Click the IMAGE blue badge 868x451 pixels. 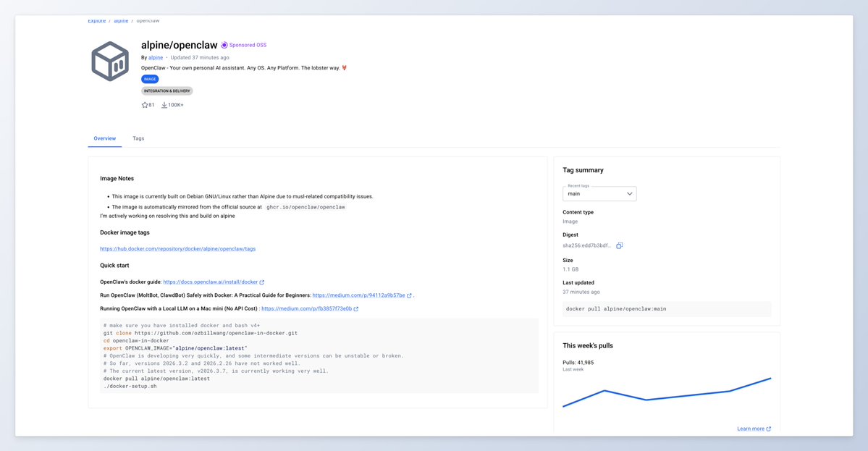[x=150, y=79]
